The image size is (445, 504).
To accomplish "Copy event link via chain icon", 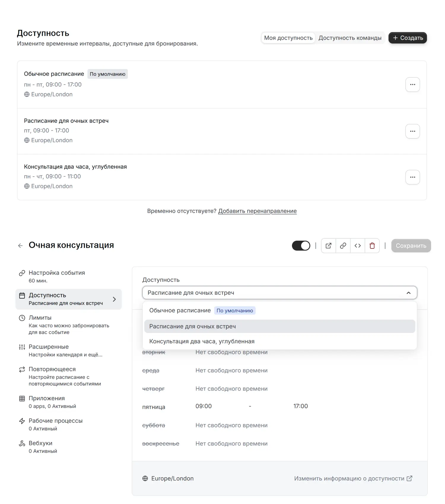I will pos(343,246).
